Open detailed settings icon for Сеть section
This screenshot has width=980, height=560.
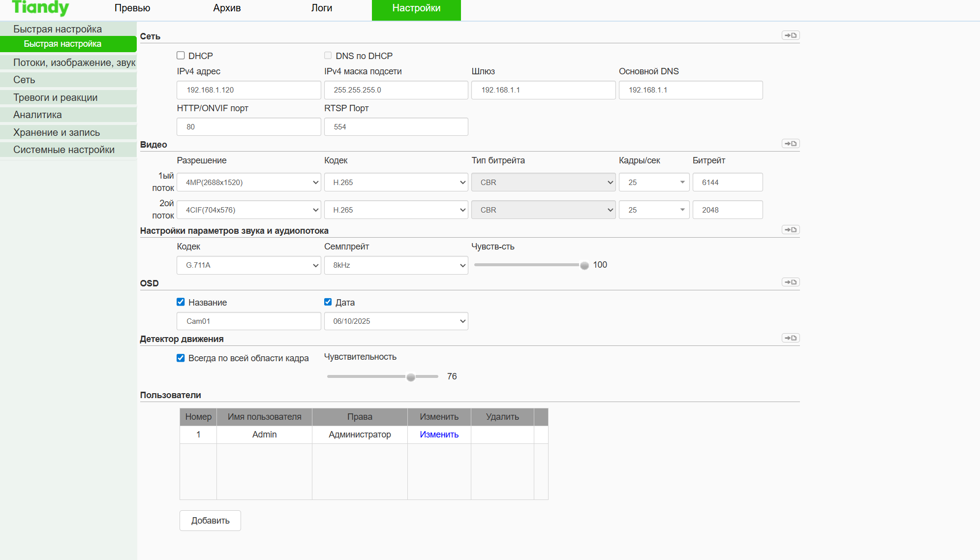tap(791, 35)
